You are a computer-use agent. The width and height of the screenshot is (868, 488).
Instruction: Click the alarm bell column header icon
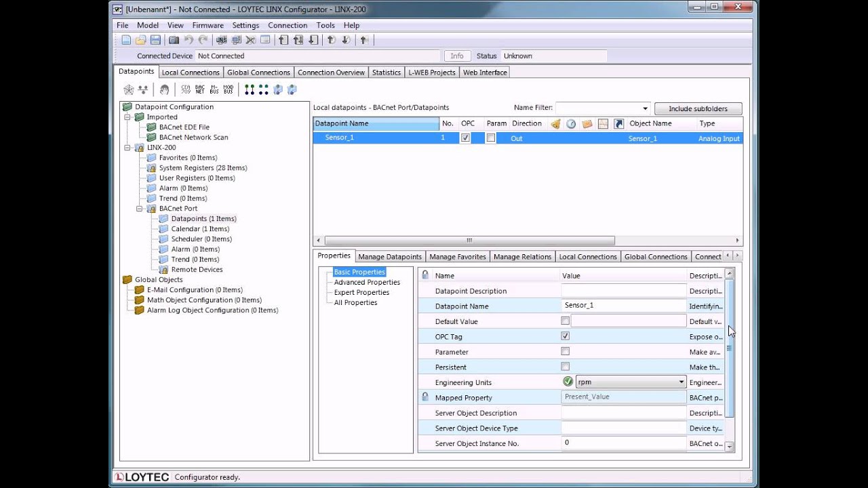(x=555, y=124)
